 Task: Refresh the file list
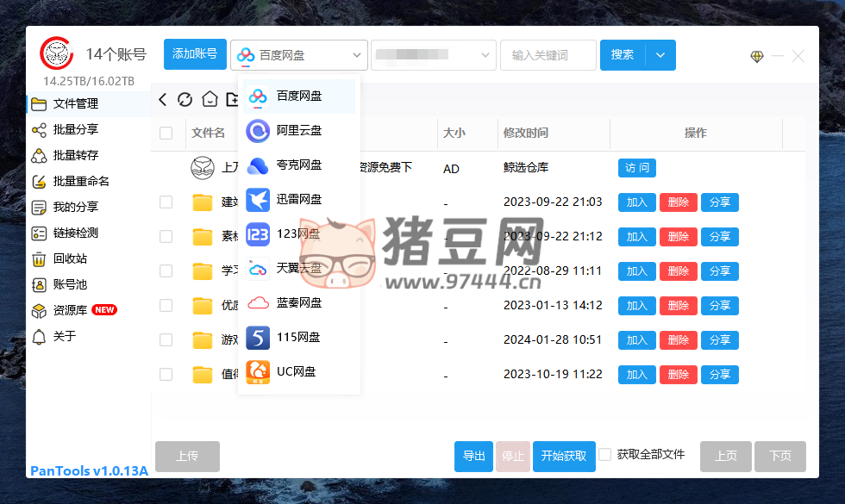(x=185, y=99)
